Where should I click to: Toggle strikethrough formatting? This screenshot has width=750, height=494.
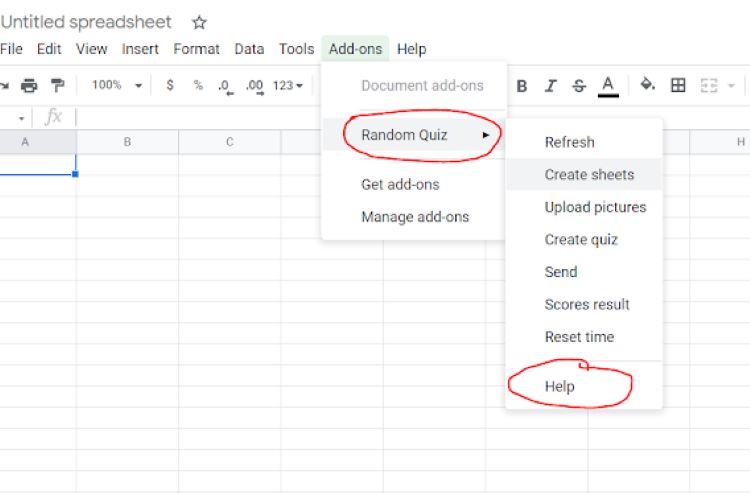(x=579, y=86)
